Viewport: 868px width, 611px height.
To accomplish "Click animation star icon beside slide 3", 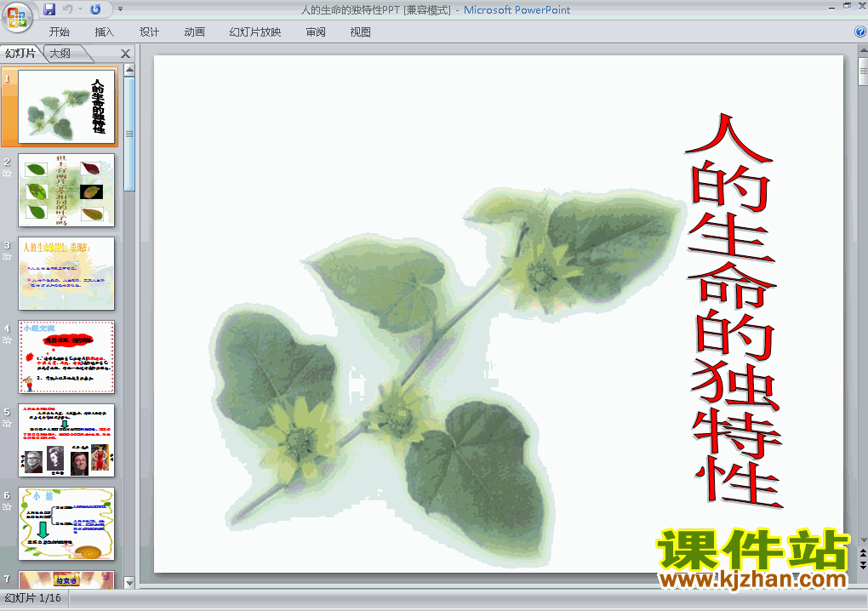I will tap(7, 257).
